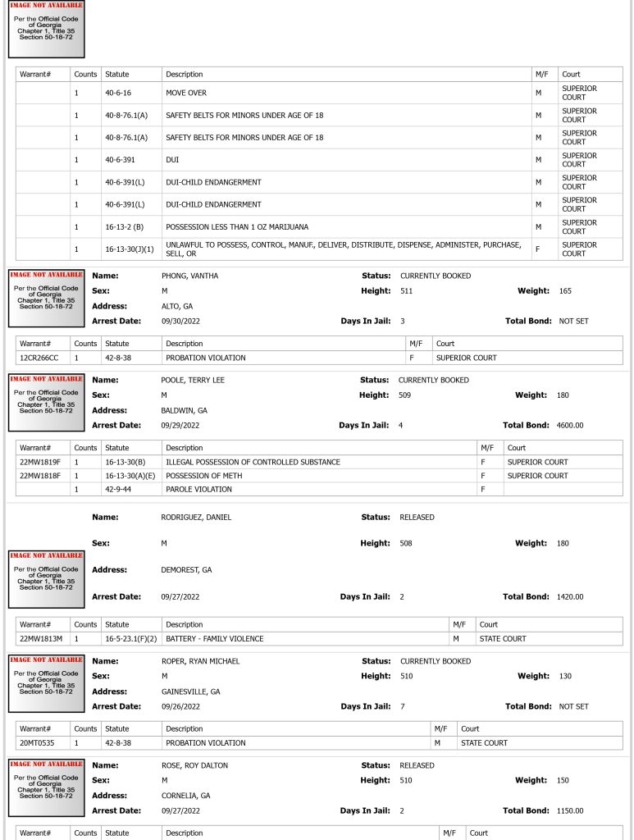The height and width of the screenshot is (840, 634).
Task: Click the BATTERY - FAMILY VIOLENCE charge
Action: tap(215, 638)
